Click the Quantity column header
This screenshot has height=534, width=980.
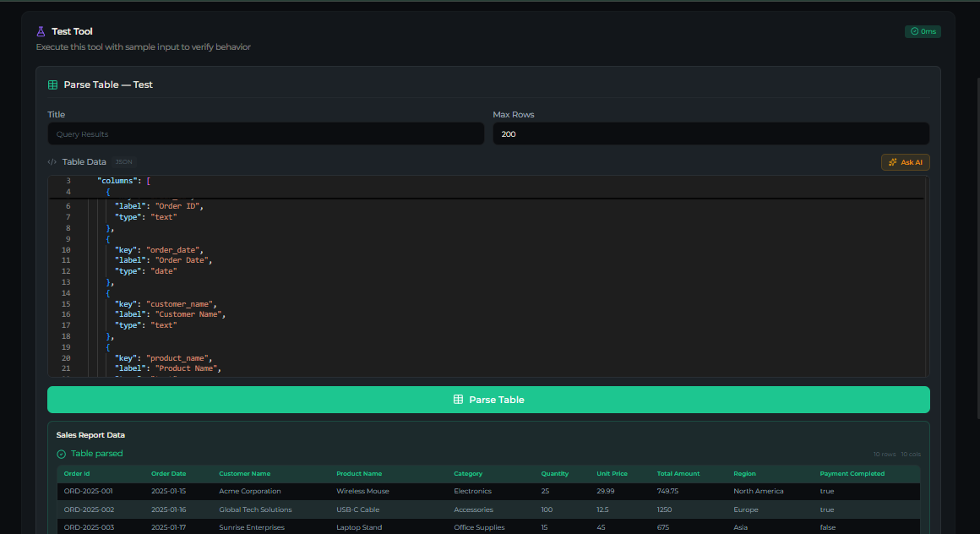coord(555,473)
